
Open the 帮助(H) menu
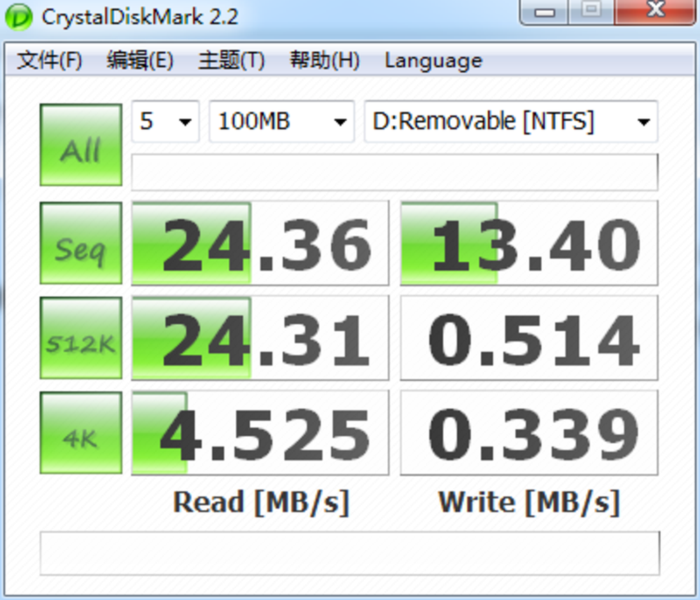click(x=325, y=60)
